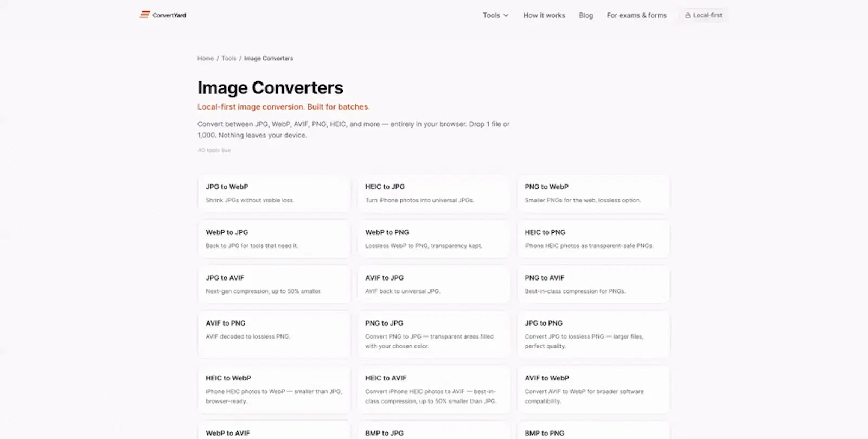Click 'Smaller PNGs for the web, lossless option.' text
Viewport: 868px width, 439px height.
(x=583, y=200)
